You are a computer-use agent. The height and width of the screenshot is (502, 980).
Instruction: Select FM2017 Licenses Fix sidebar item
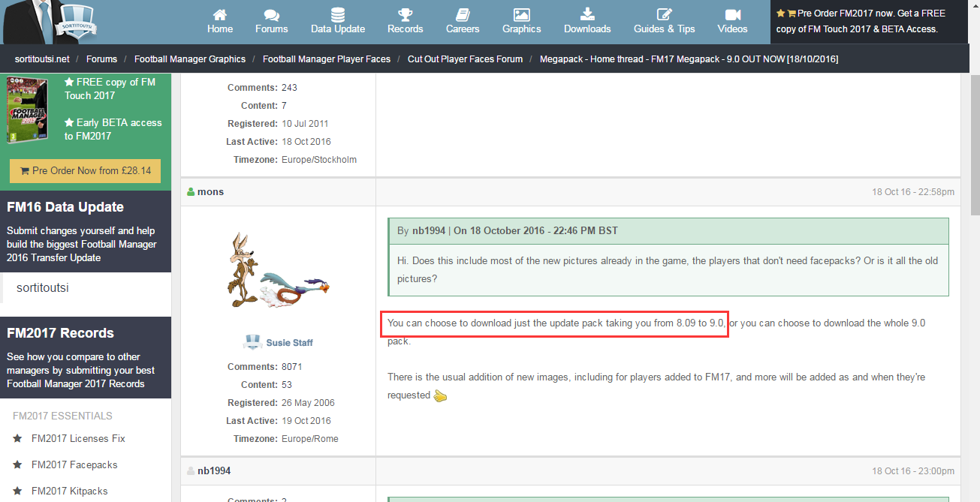78,439
